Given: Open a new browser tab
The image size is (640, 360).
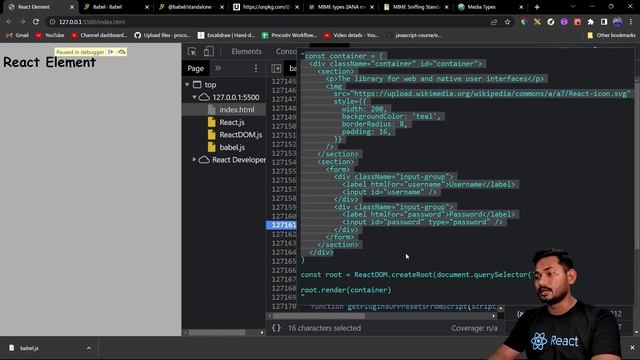Looking at the screenshot, I should pyautogui.click(x=537, y=7).
